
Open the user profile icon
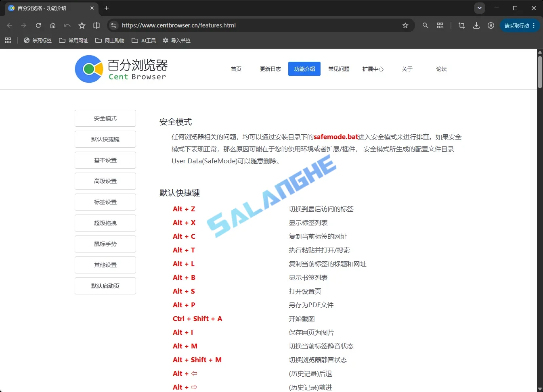tap(491, 25)
